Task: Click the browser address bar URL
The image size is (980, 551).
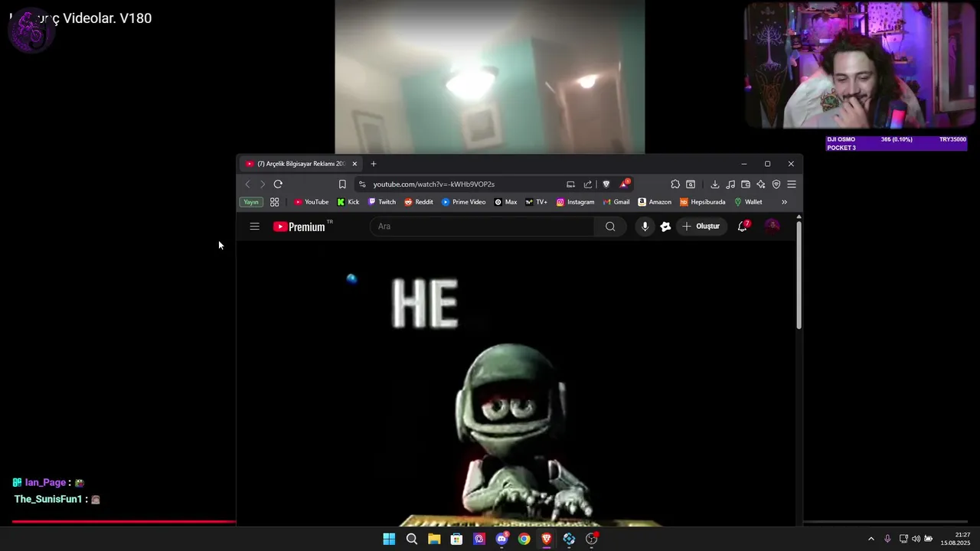Action: pos(433,184)
